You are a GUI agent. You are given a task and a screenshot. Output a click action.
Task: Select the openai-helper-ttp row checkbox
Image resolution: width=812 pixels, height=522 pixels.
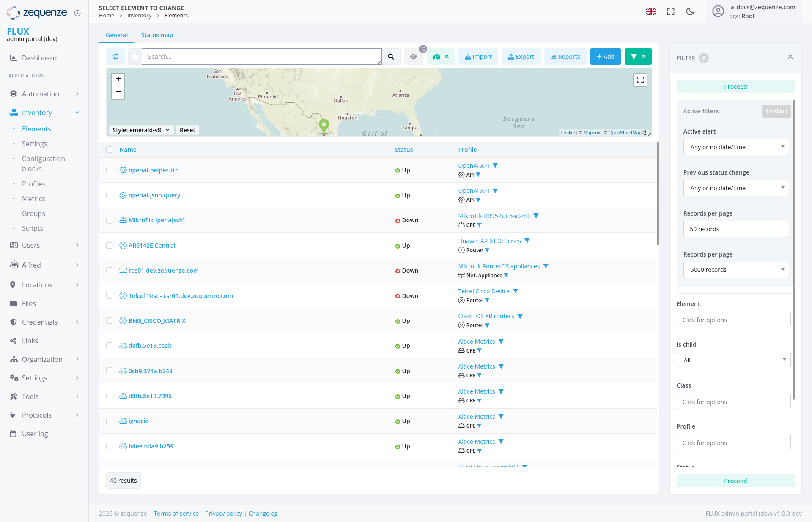(110, 170)
